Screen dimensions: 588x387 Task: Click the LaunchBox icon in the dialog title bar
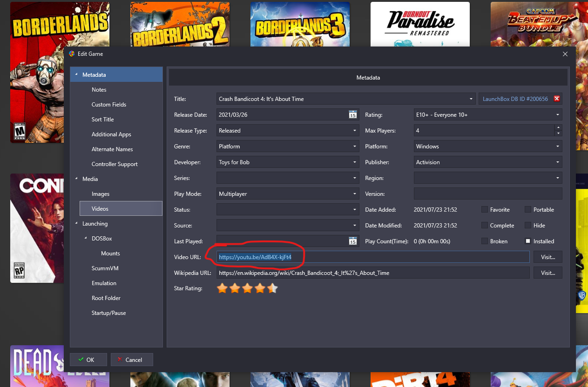72,54
